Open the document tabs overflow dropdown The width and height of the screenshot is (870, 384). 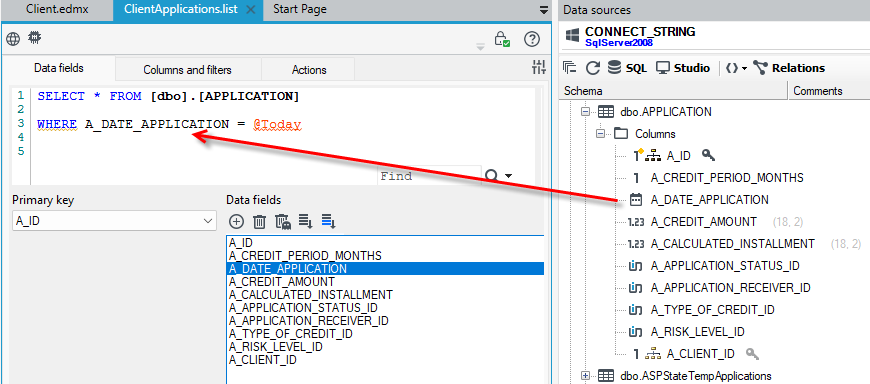coord(543,9)
